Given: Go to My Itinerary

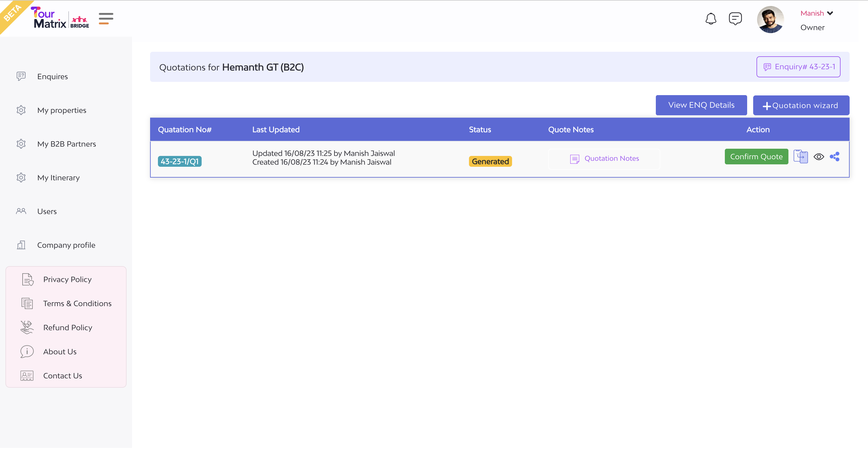Looking at the screenshot, I should 58,177.
